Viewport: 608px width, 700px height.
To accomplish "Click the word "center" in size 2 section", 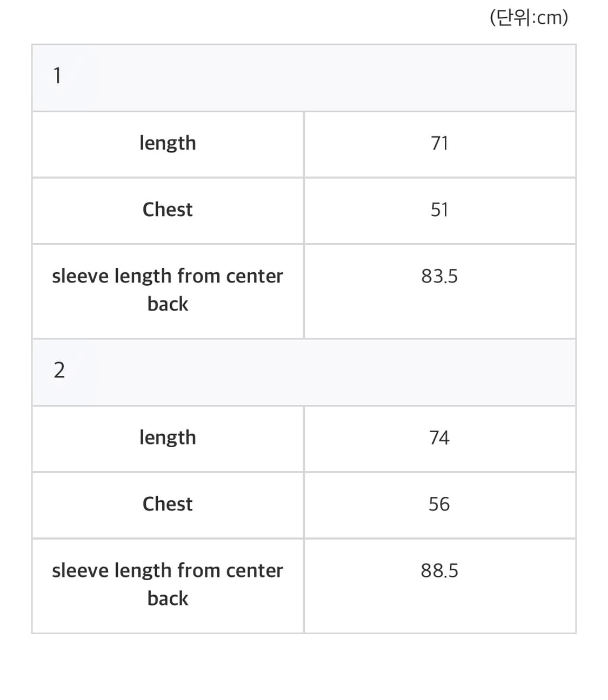I will tap(254, 570).
